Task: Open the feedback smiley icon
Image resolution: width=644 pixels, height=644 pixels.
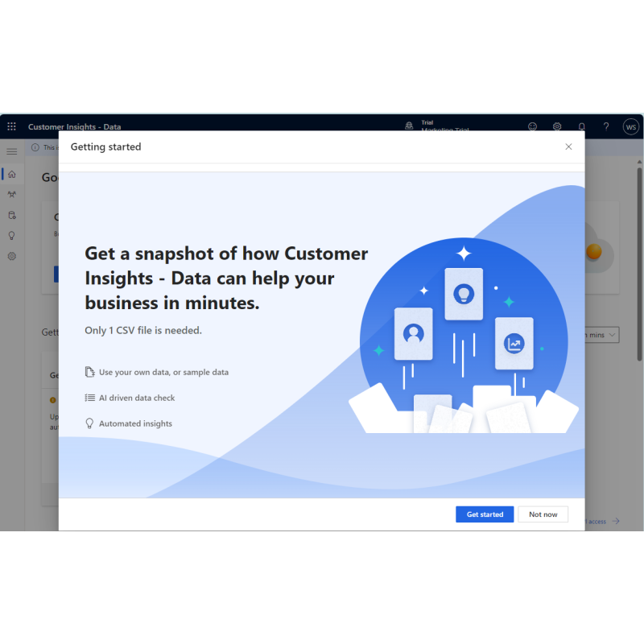Action: tap(532, 126)
